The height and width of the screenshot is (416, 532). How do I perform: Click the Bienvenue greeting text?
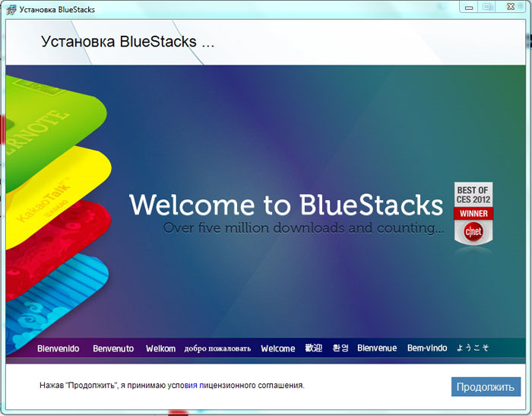[x=377, y=348]
